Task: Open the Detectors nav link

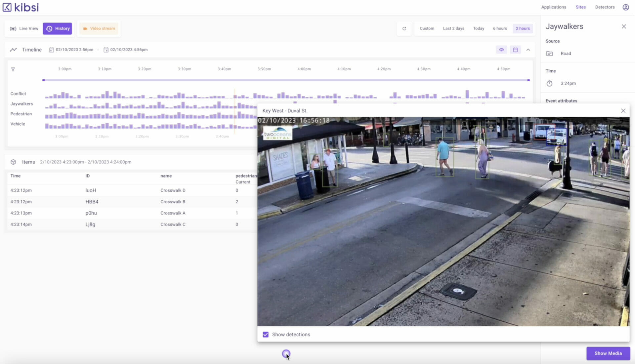Action: click(605, 7)
